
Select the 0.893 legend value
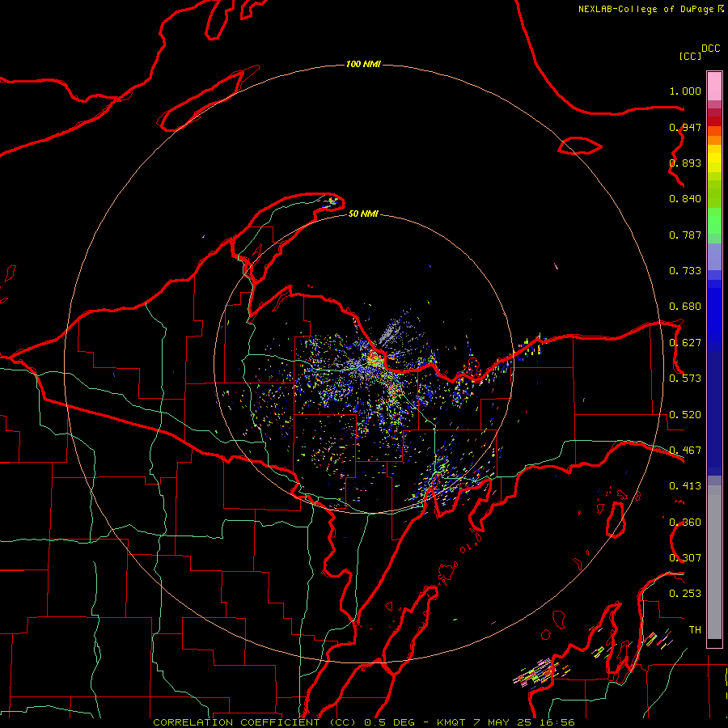(x=685, y=163)
